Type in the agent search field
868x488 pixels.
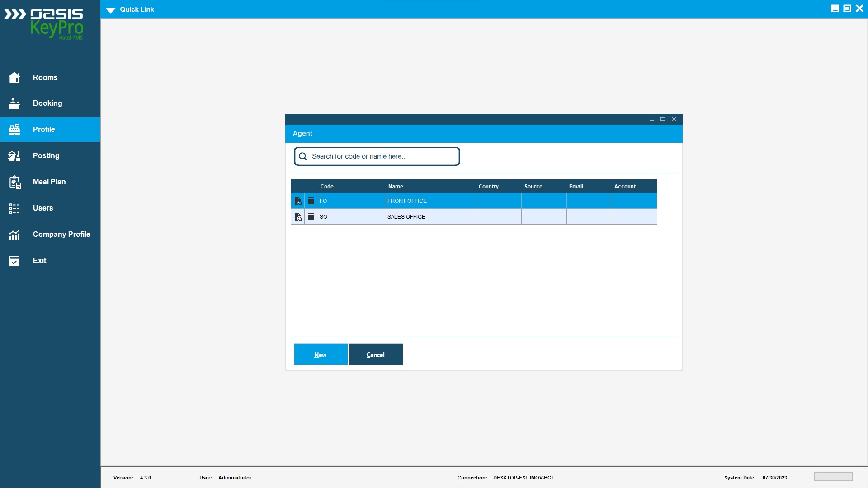coord(382,156)
